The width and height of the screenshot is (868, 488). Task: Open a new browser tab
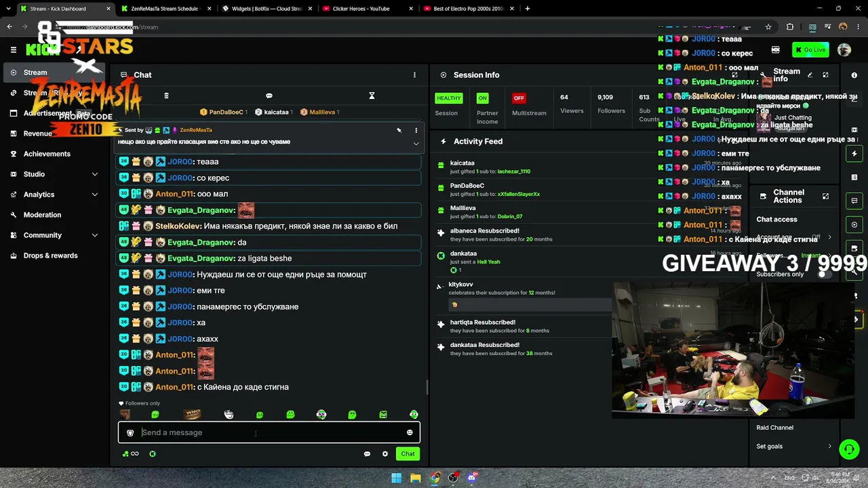click(x=528, y=9)
